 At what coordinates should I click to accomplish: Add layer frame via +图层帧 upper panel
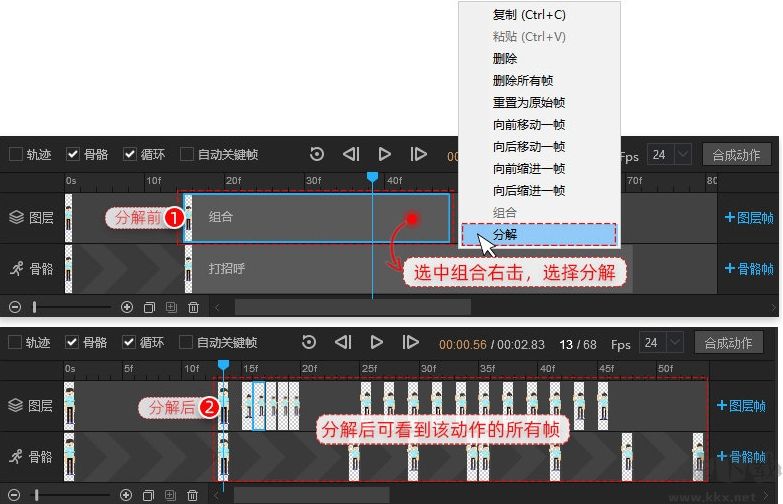point(749,218)
